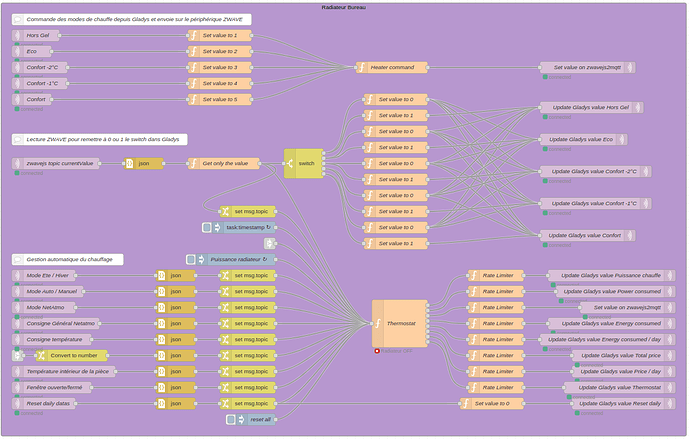The image size is (689, 439).
Task: Click the comment icon on Gestion automatique du chauffage
Action: [18, 259]
